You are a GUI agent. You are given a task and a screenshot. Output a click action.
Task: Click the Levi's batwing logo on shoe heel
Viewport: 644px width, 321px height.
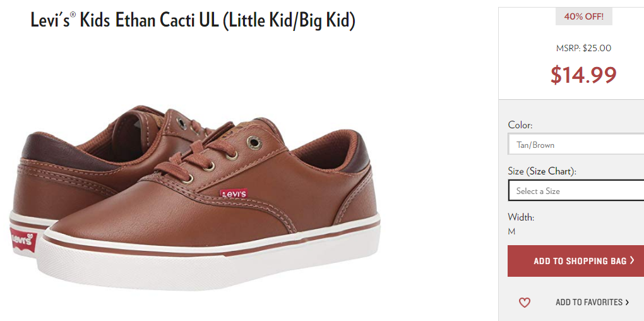(x=23, y=239)
